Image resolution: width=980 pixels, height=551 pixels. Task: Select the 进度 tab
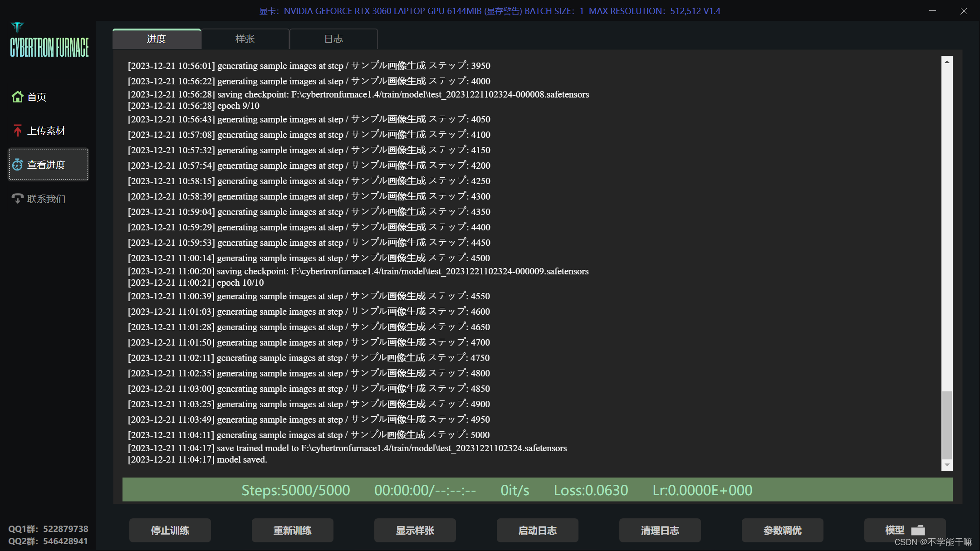(157, 39)
